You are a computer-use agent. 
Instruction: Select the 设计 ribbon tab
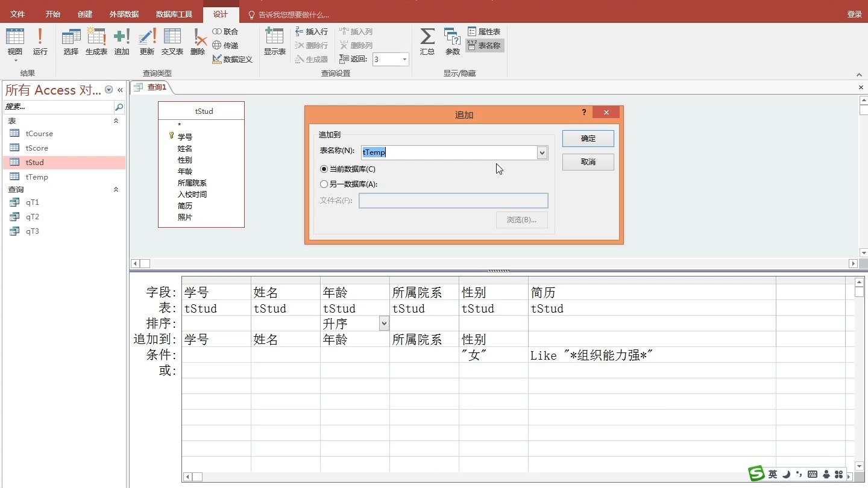point(221,14)
